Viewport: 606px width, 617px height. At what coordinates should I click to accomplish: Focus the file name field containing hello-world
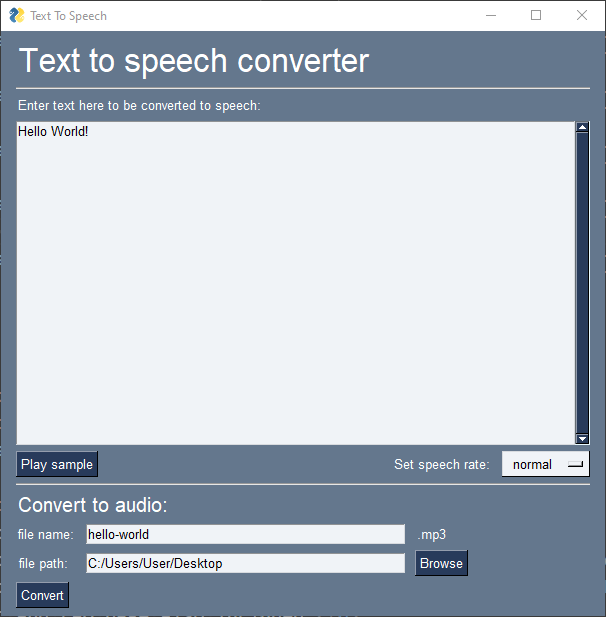pyautogui.click(x=245, y=534)
